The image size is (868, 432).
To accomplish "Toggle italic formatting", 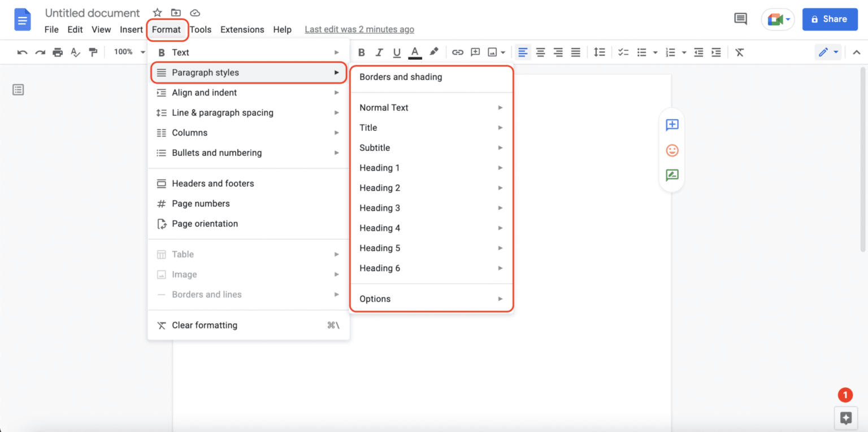I will (379, 53).
